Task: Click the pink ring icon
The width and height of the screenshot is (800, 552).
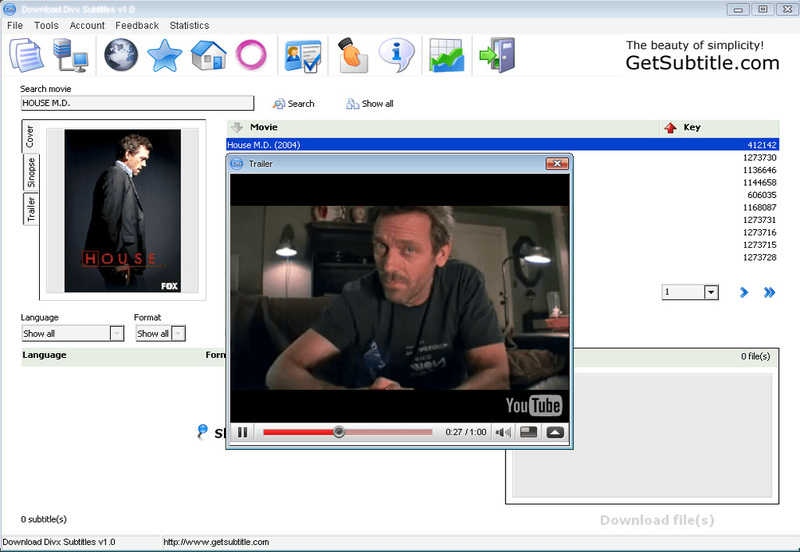Action: [x=251, y=55]
